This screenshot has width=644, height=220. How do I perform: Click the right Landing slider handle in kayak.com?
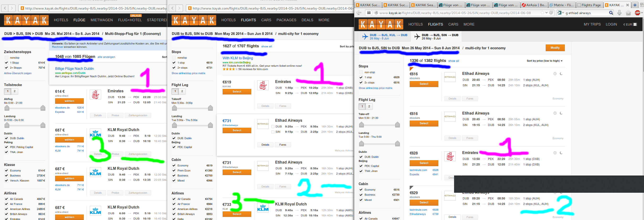click(210, 125)
